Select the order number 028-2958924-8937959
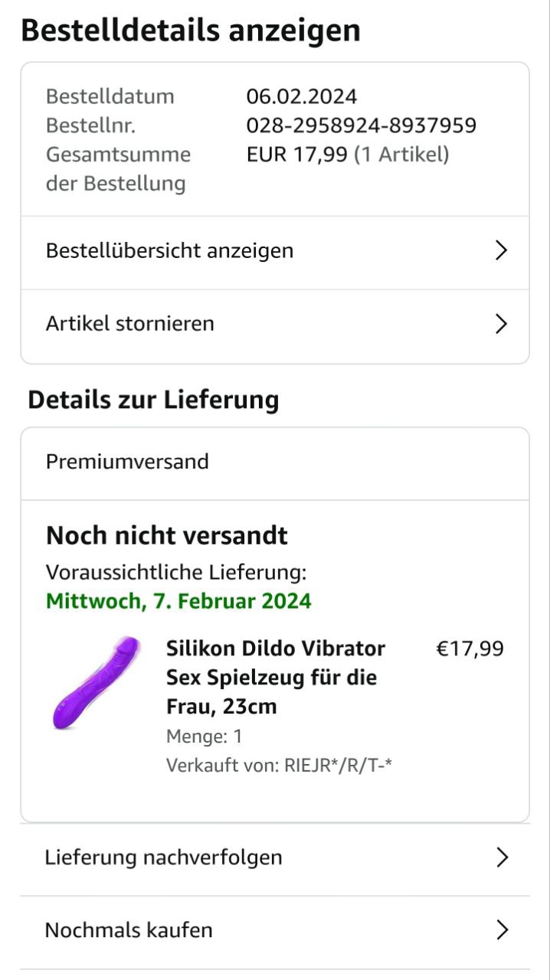The width and height of the screenshot is (550, 980). pos(362,125)
